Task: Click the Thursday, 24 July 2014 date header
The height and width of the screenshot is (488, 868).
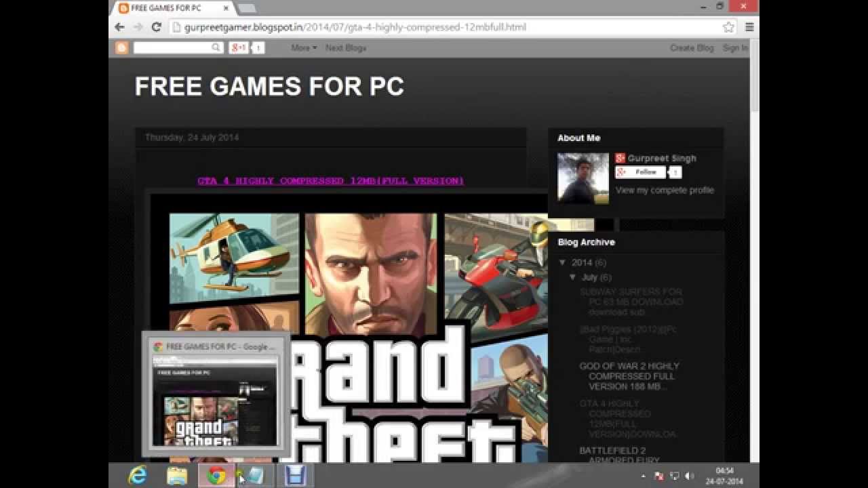Action: 192,138
